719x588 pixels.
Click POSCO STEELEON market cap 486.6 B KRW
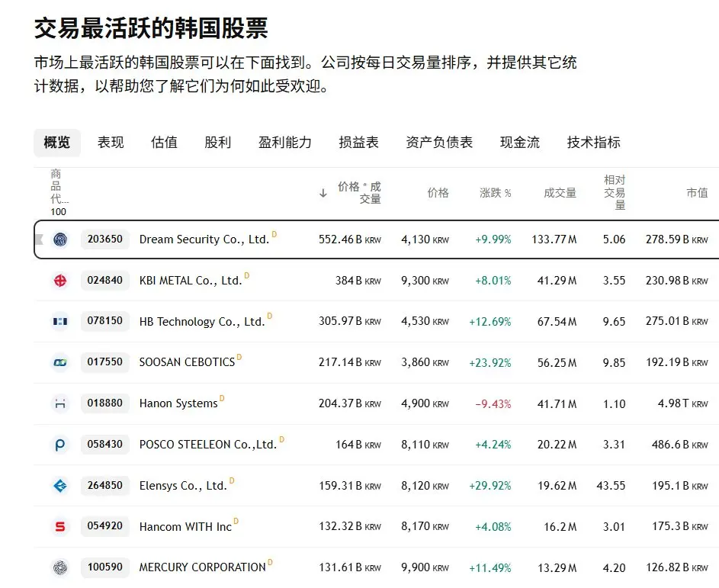[x=679, y=445]
